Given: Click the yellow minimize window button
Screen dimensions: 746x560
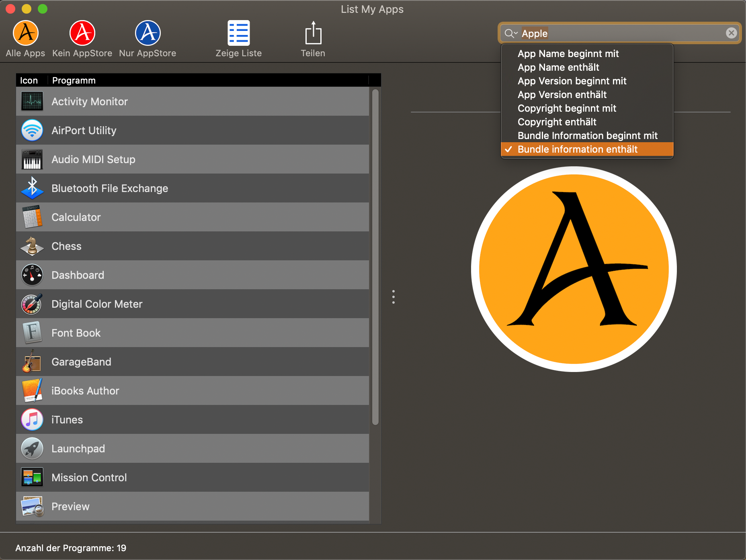Looking at the screenshot, I should click(27, 9).
